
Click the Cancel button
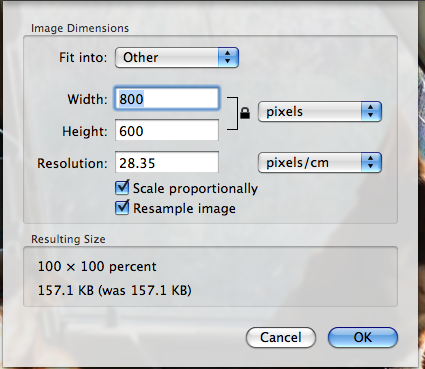[x=281, y=337]
